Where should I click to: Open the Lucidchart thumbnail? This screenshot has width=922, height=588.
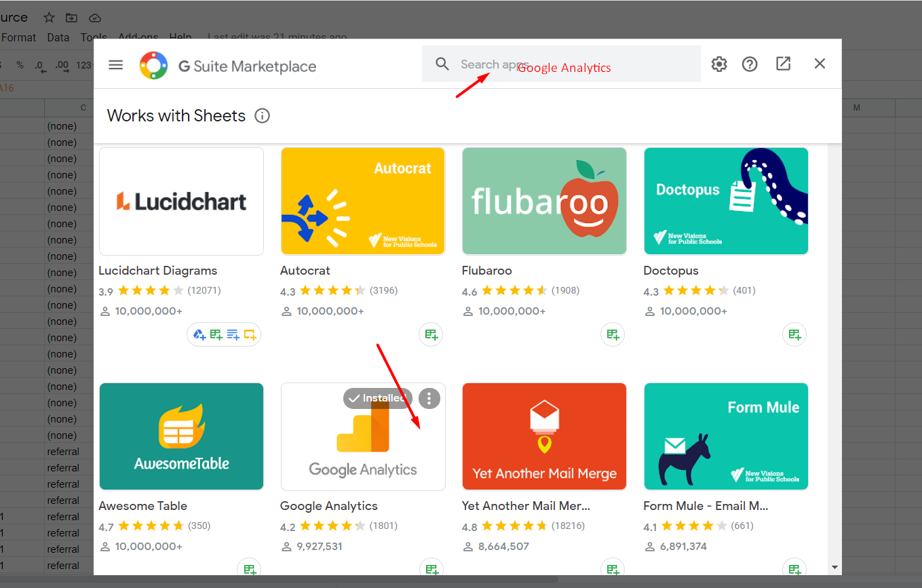tap(181, 201)
